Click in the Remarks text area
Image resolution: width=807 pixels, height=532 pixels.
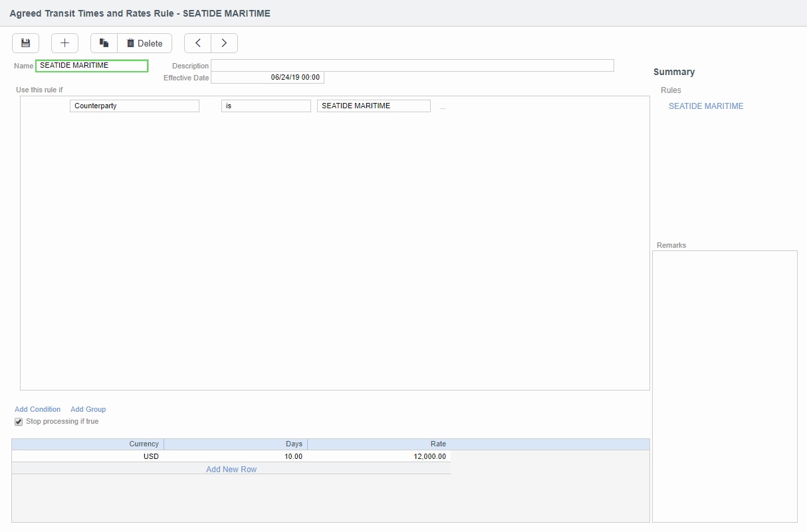[725, 385]
